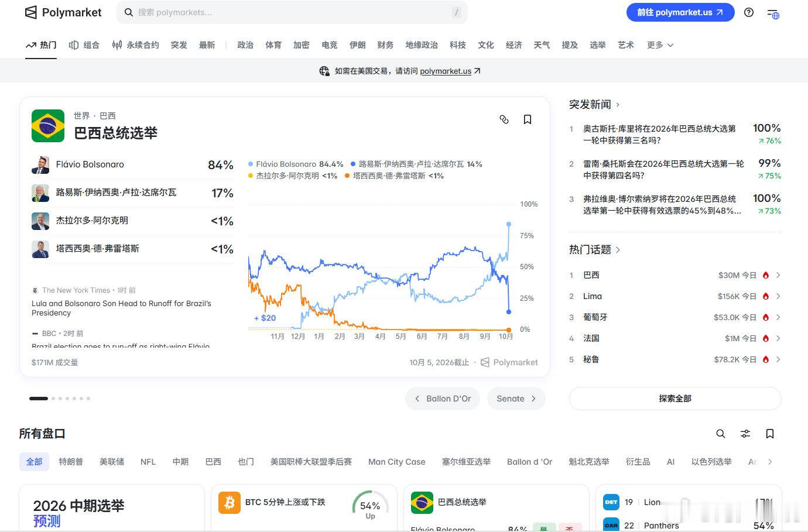Image resolution: width=808 pixels, height=532 pixels.
Task: Copy link for 巴西总统选举 card
Action: point(504,119)
